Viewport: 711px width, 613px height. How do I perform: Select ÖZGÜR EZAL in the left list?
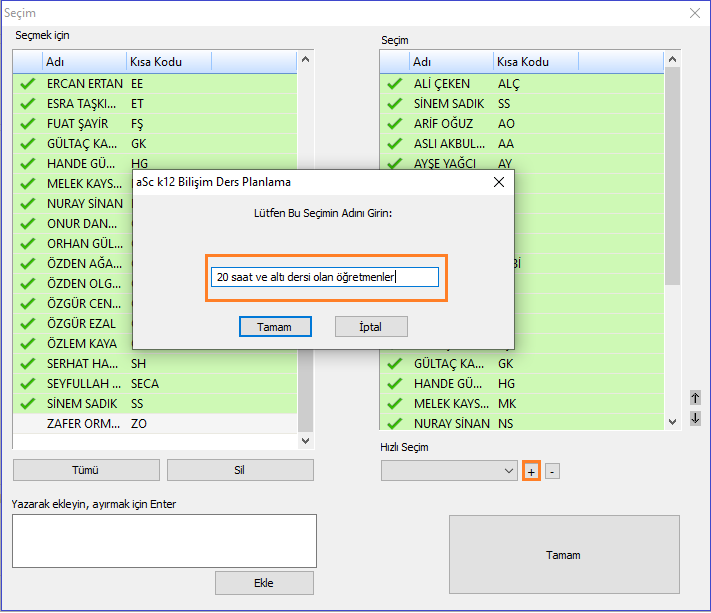click(73, 324)
